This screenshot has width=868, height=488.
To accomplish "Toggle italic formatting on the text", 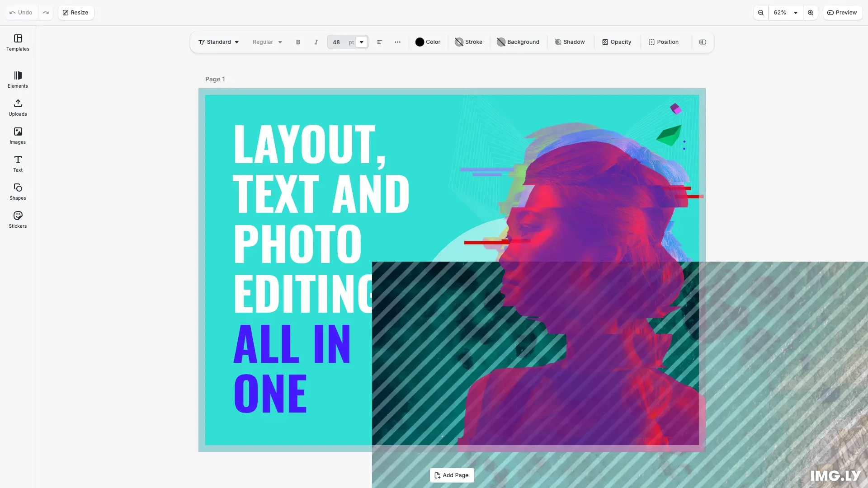I will point(316,42).
